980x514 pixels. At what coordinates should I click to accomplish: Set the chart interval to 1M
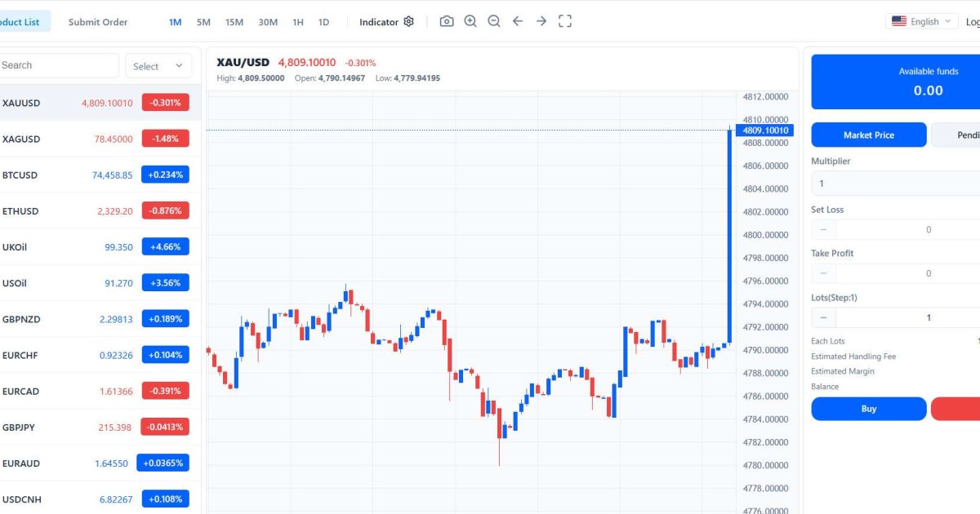(x=176, y=22)
